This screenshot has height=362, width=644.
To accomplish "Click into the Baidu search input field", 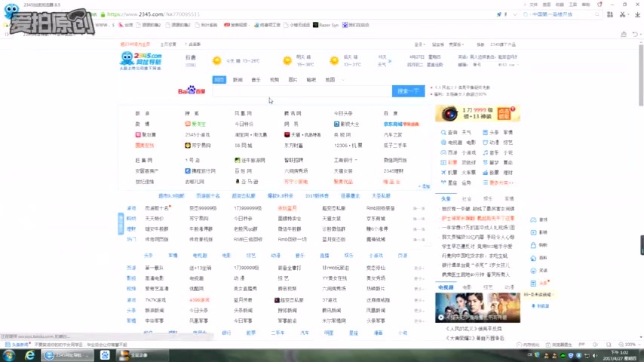I will [302, 90].
